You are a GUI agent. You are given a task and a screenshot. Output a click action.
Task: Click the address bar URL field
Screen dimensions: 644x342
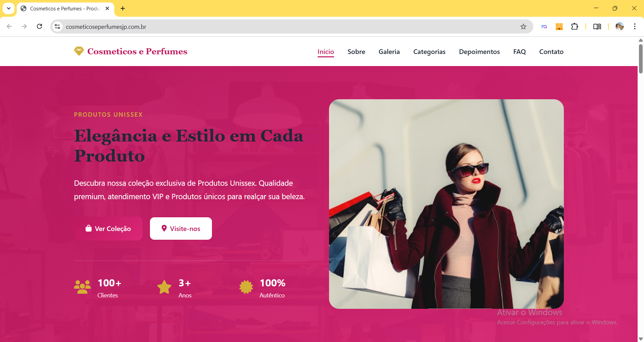tap(288, 26)
